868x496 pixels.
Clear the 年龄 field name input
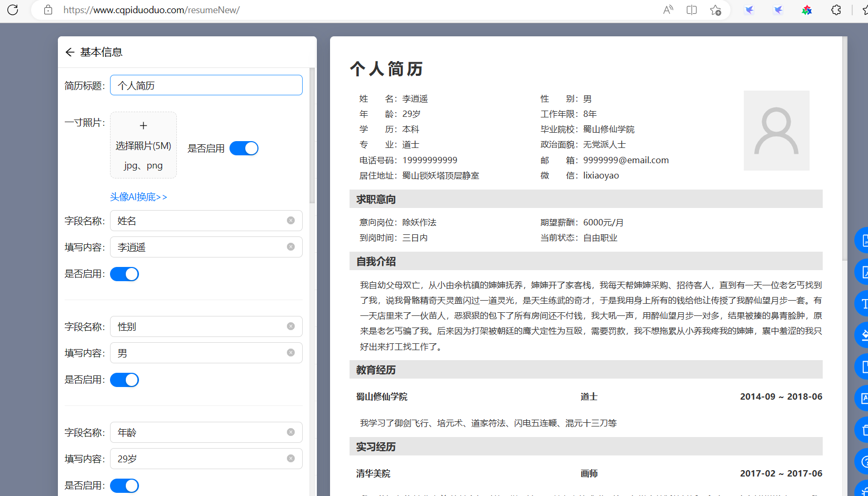tap(291, 432)
